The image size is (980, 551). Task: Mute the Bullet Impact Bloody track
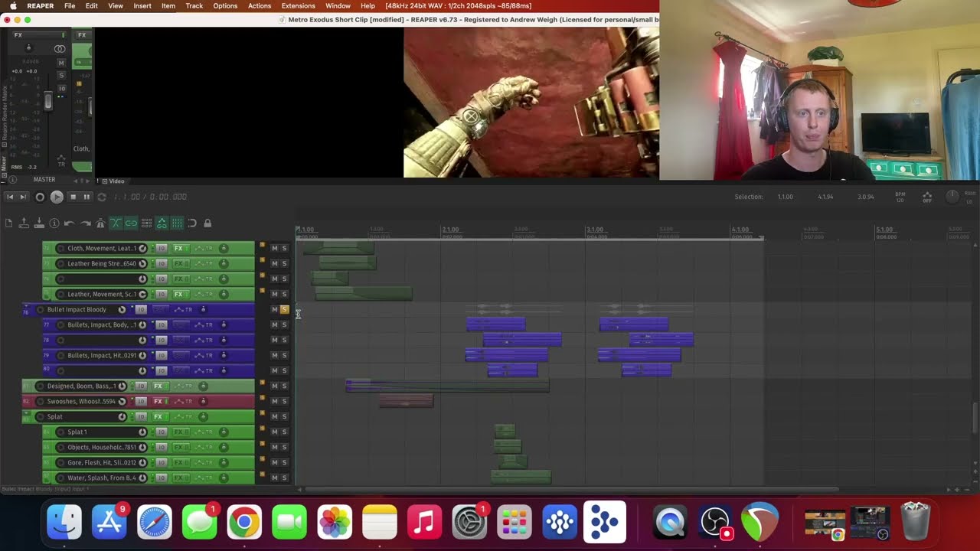click(x=275, y=309)
